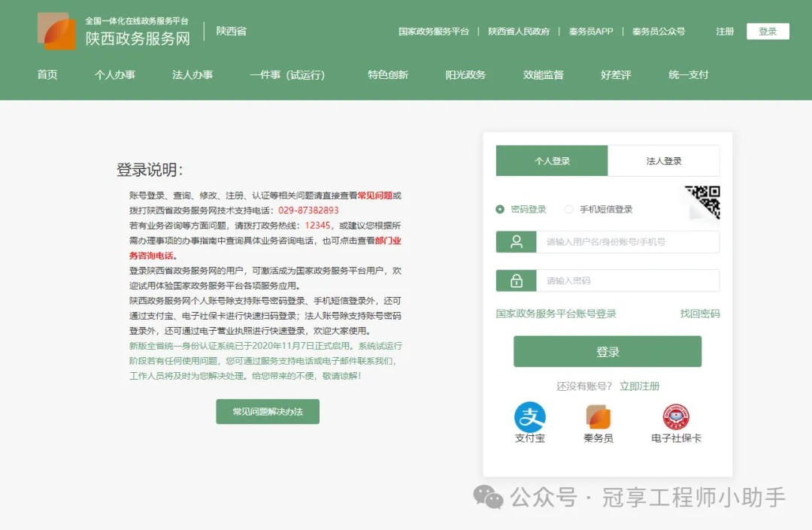
Task: Click the 找回密码 link
Action: pos(699,313)
